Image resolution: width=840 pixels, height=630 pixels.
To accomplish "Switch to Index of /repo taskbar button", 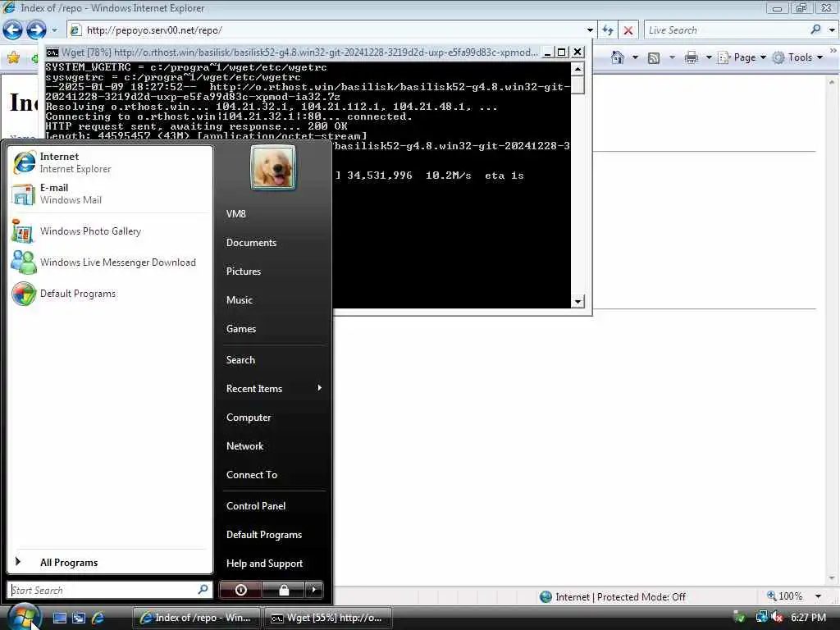I will pyautogui.click(x=196, y=618).
